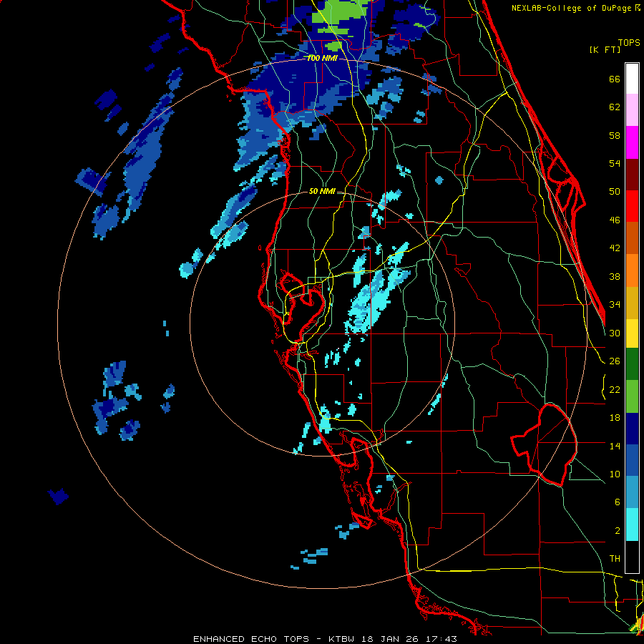
Task: Click the 'NEXLAB-College of DuPage' credit text
Action: point(571,8)
